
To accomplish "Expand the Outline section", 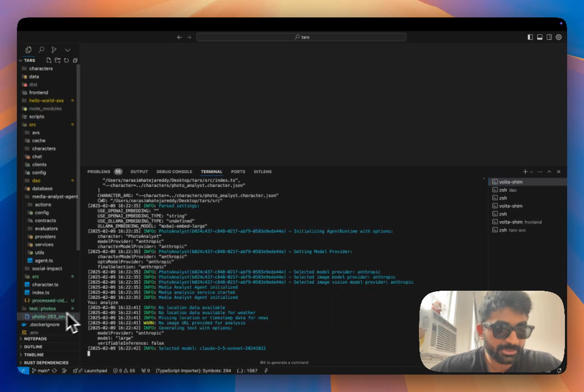I will 33,347.
